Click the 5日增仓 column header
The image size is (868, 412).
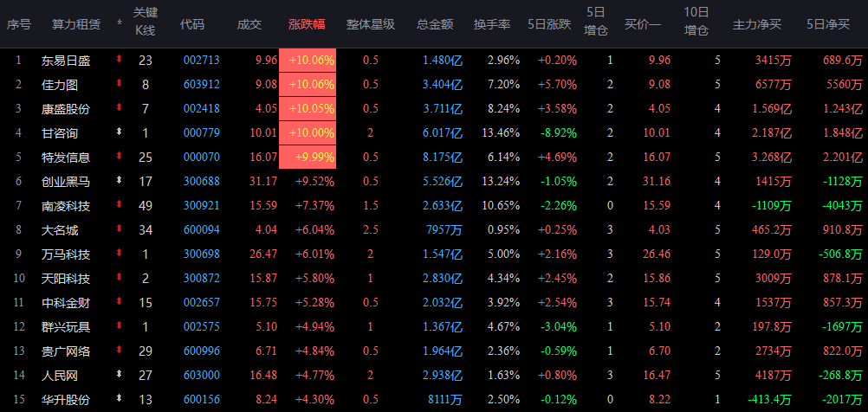point(596,21)
